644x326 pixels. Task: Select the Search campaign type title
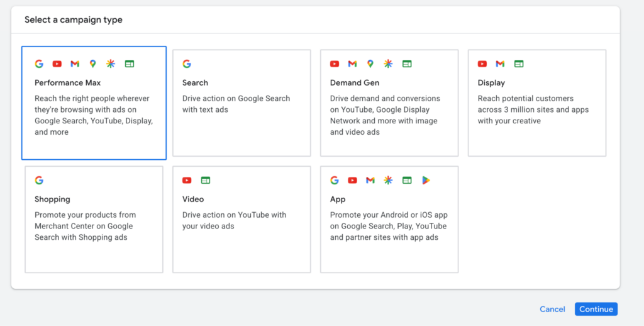(195, 82)
